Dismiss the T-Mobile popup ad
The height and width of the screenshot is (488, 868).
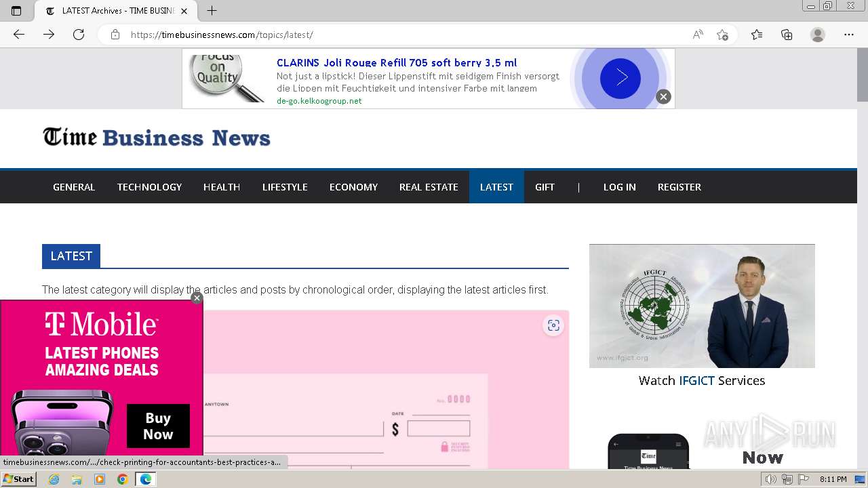(x=197, y=298)
